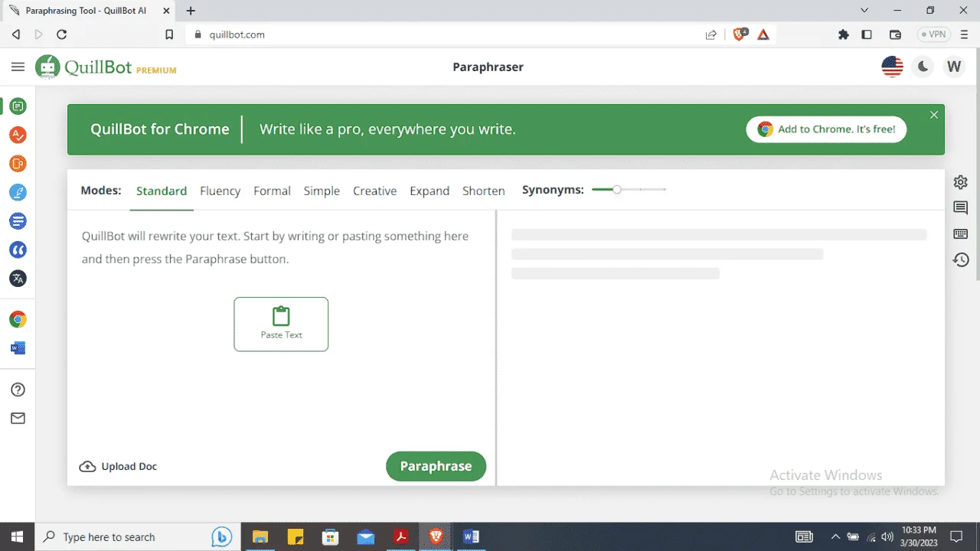Image resolution: width=980 pixels, height=551 pixels.
Task: Switch to Shorten mode
Action: click(484, 191)
